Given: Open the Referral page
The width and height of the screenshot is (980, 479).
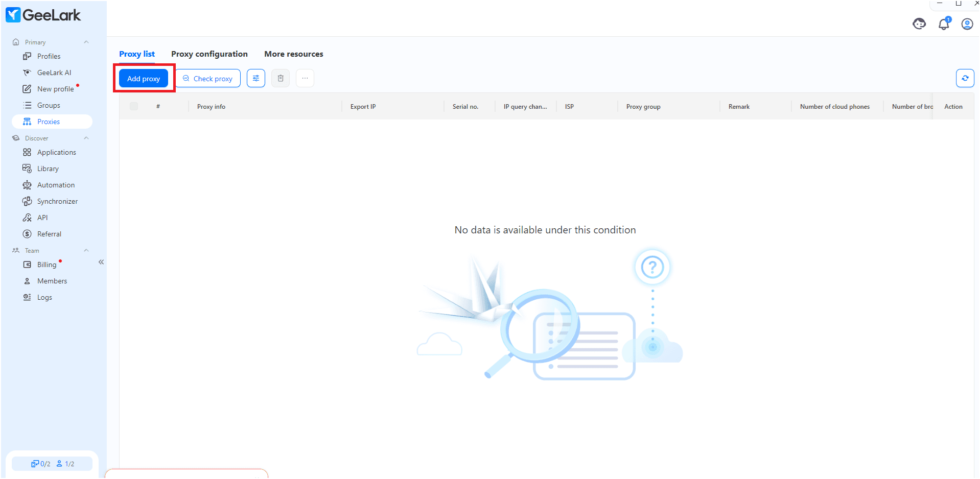Looking at the screenshot, I should click(x=48, y=233).
